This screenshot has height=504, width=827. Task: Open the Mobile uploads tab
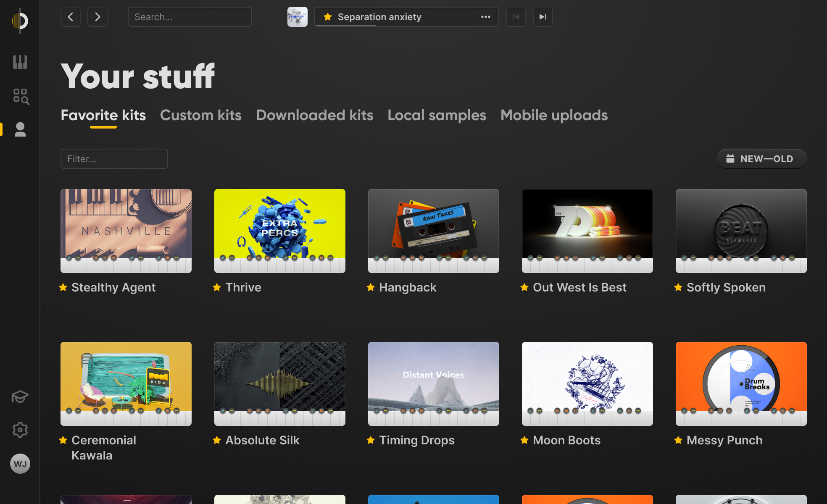point(554,115)
